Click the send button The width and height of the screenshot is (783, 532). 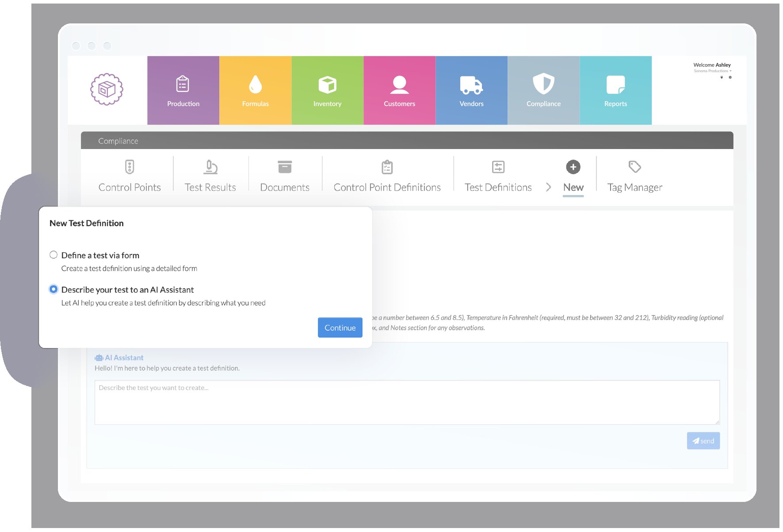703,441
